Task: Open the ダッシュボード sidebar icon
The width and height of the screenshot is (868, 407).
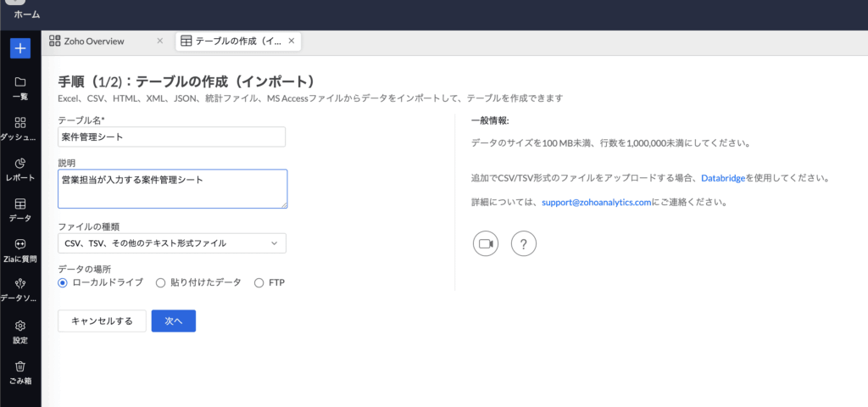Action: [20, 123]
